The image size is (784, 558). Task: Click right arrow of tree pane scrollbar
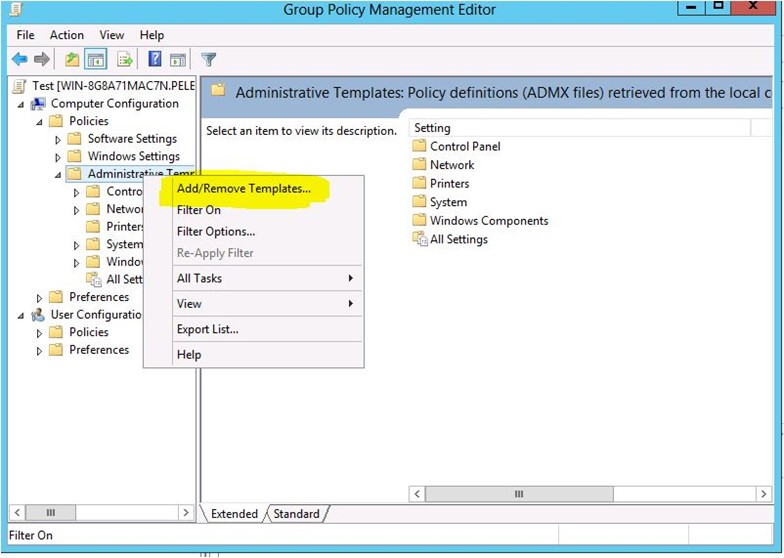click(185, 512)
